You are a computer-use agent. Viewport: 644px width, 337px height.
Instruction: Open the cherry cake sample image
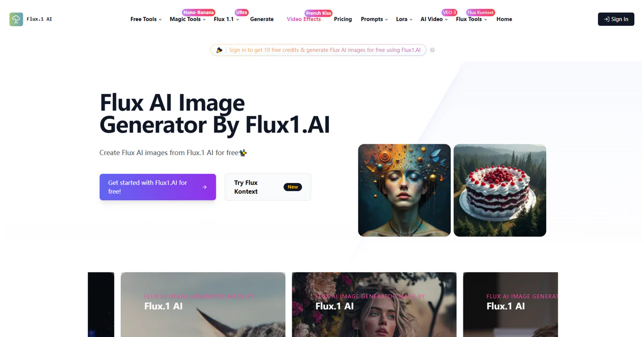pyautogui.click(x=500, y=190)
